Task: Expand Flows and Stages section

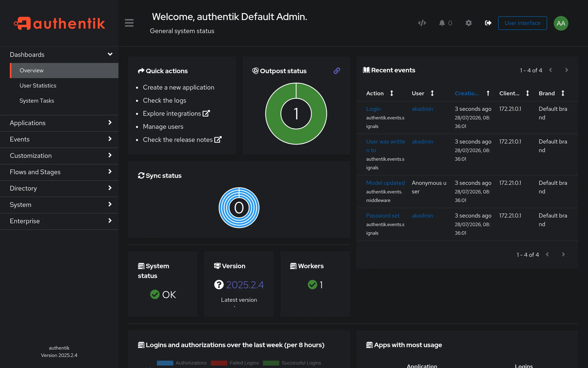Action: click(59, 172)
